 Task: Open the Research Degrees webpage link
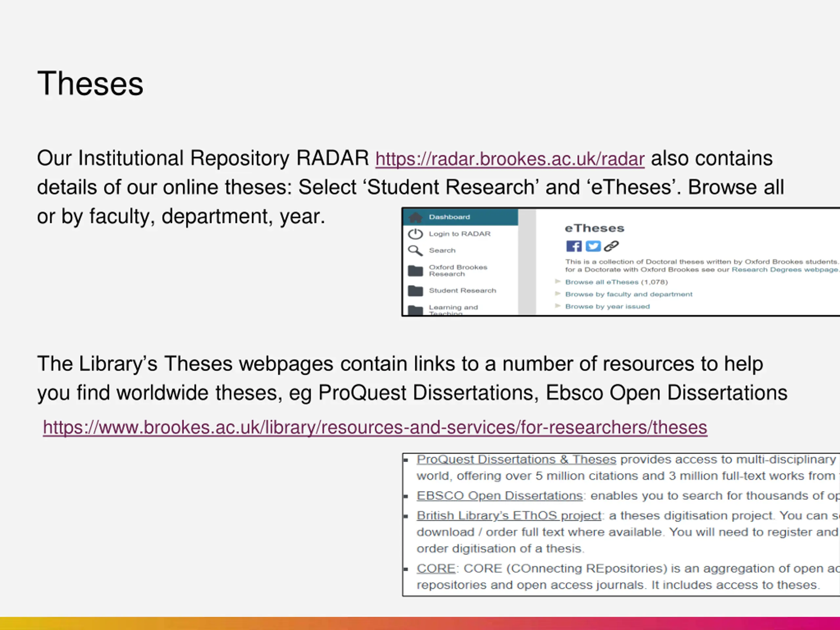(785, 270)
